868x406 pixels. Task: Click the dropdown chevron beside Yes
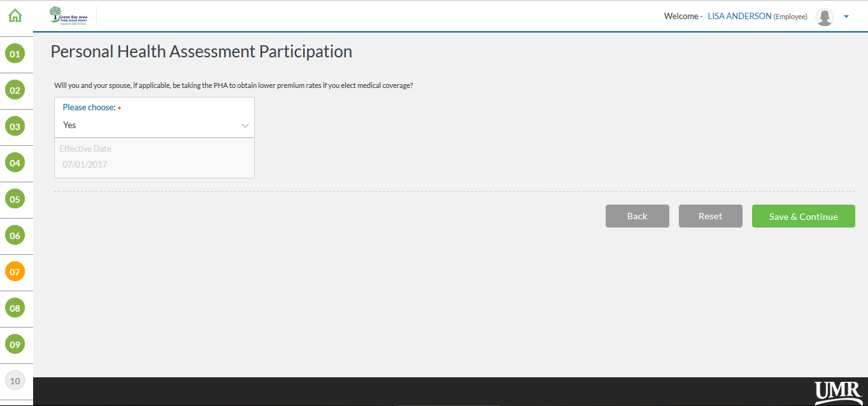coord(245,126)
